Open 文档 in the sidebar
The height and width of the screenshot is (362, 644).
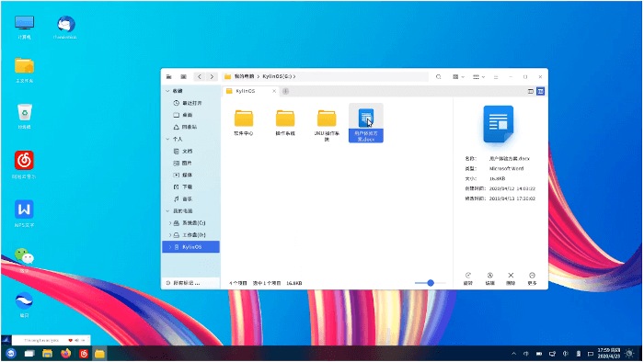click(x=183, y=151)
